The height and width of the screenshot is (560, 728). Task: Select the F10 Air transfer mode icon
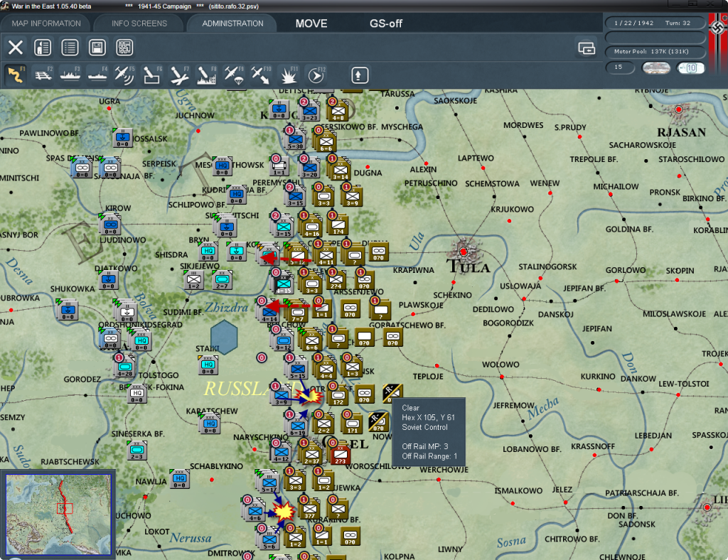260,75
